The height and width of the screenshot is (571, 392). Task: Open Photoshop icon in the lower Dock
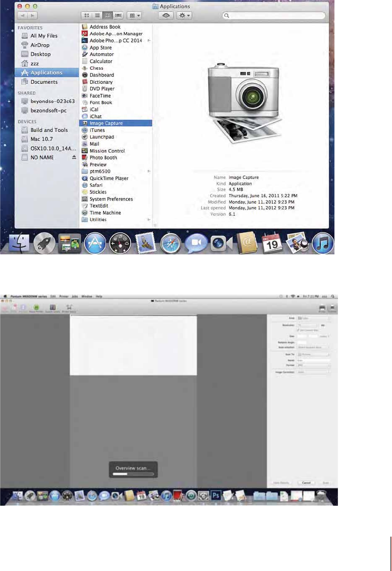click(216, 496)
